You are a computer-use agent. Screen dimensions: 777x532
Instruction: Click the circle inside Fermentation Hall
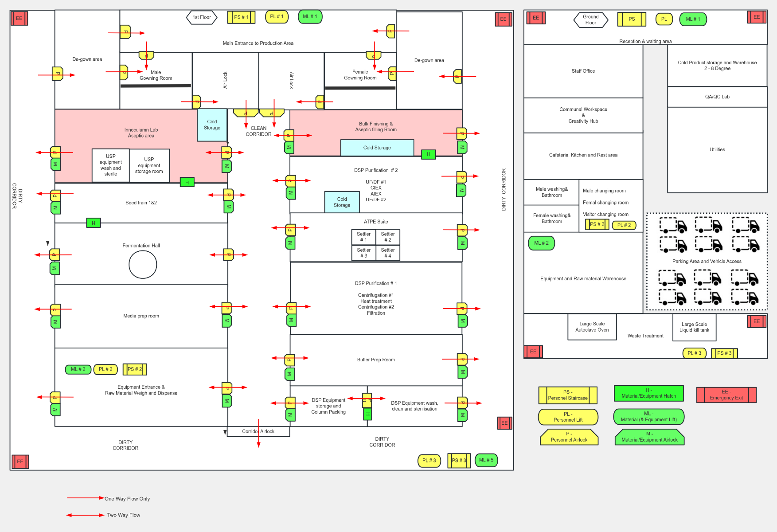click(x=142, y=264)
